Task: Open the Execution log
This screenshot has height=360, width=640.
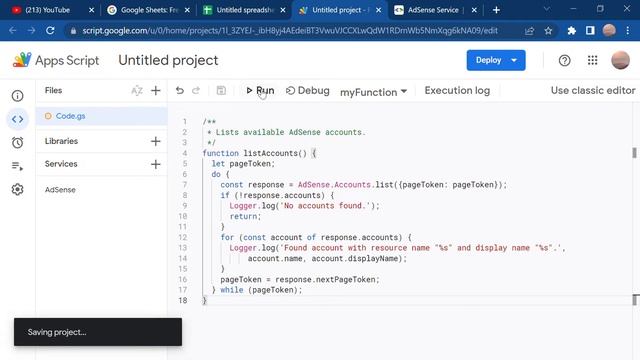Action: click(x=457, y=91)
